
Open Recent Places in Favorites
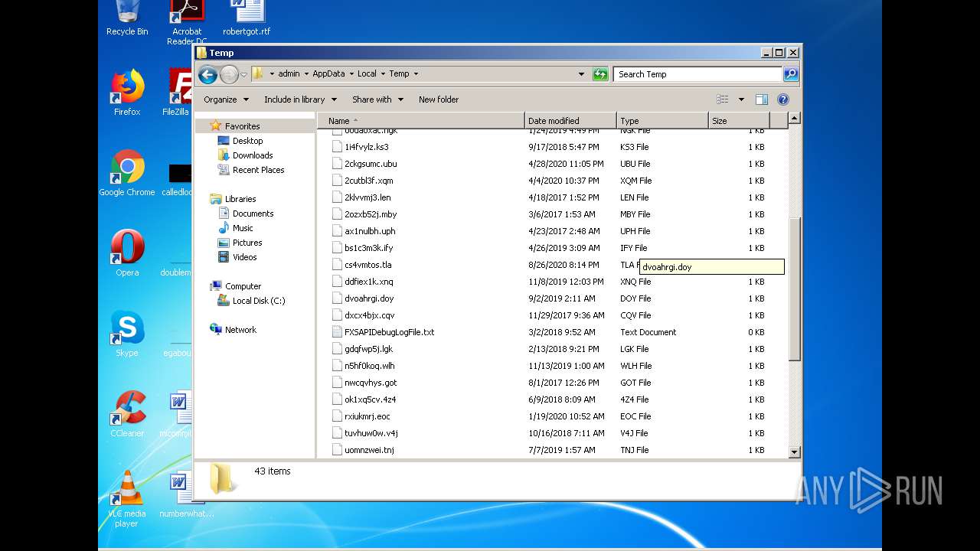[x=258, y=170]
